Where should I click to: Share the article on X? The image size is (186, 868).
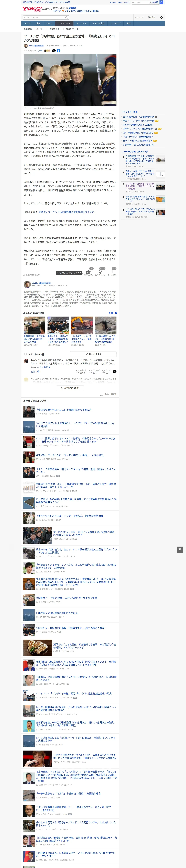(54, 50)
